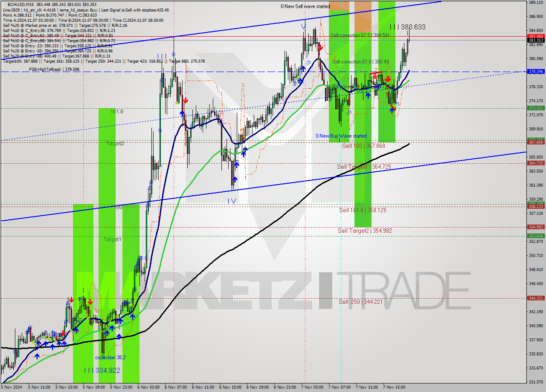Image resolution: width=546 pixels, height=392 pixels.
Task: Click the green 353.646 price tag
Action: (x=536, y=236)
